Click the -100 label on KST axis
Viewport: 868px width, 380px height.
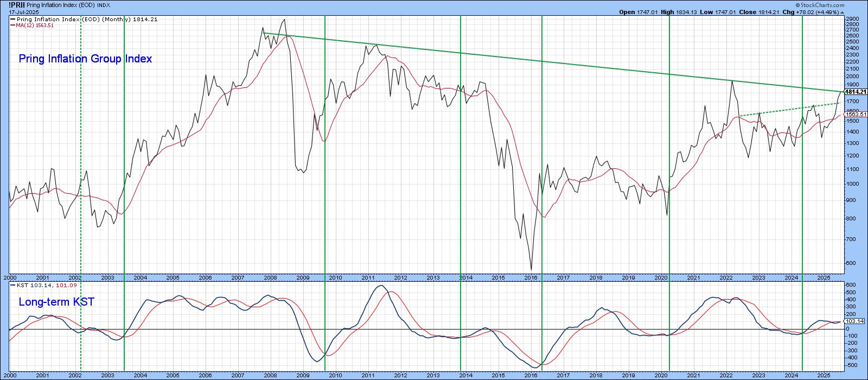pos(851,336)
